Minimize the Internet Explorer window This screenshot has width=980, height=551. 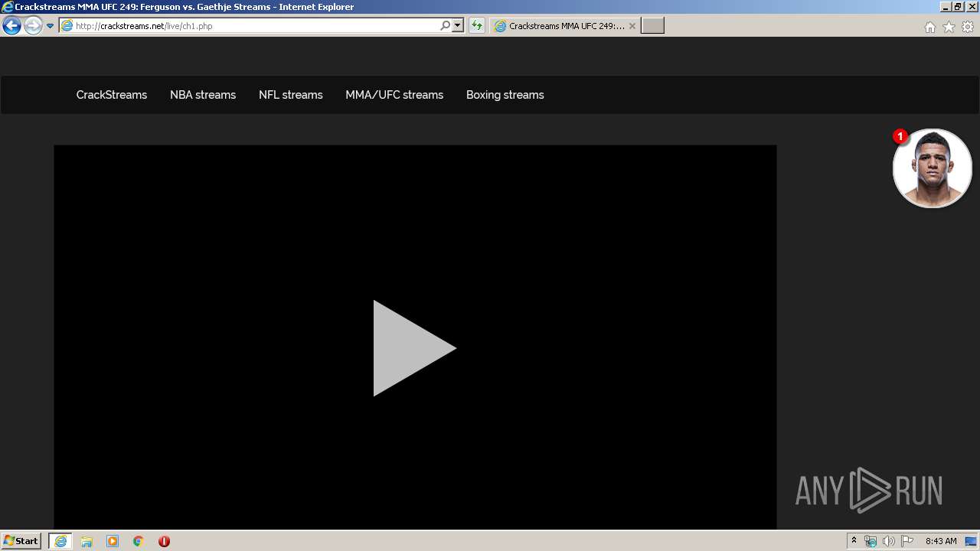[x=946, y=7]
